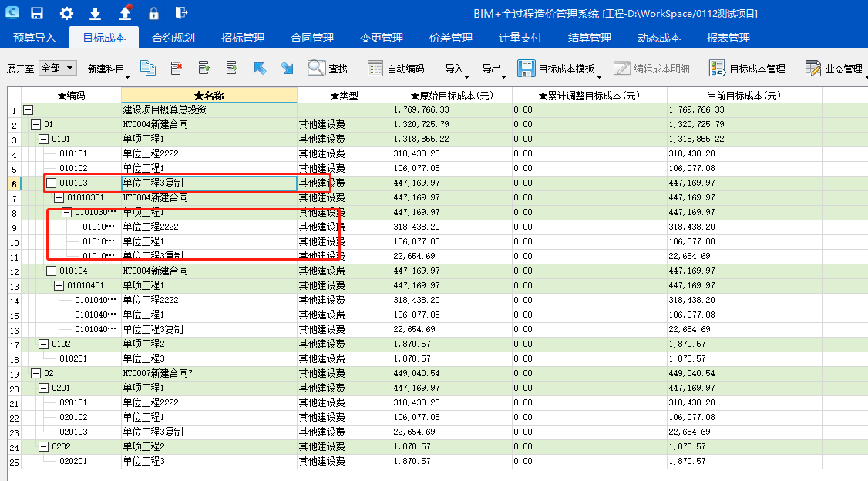Click the row icon with green down arrow
This screenshot has height=481, width=868.
(x=232, y=68)
